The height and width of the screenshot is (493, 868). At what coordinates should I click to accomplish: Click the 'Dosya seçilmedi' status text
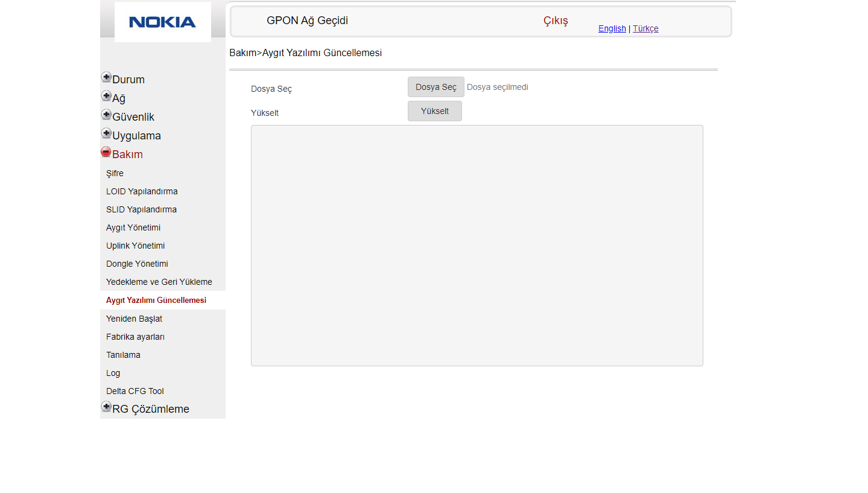498,87
